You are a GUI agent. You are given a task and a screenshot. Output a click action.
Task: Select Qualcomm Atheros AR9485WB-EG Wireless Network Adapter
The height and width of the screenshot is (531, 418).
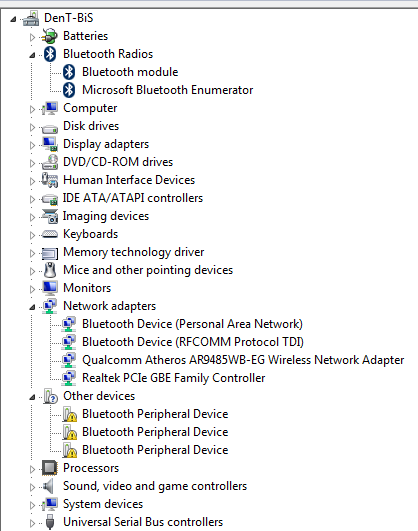[243, 360]
